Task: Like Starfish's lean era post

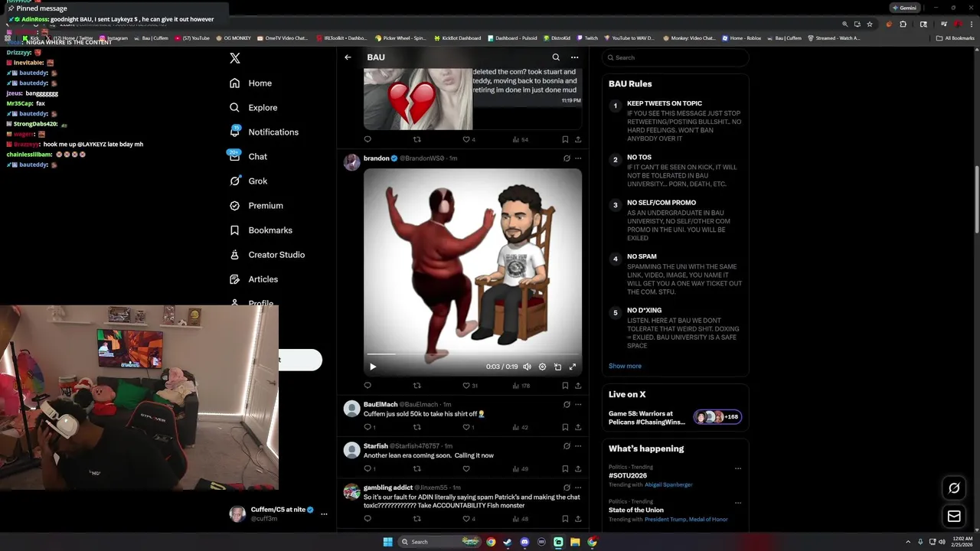Action: click(x=466, y=468)
